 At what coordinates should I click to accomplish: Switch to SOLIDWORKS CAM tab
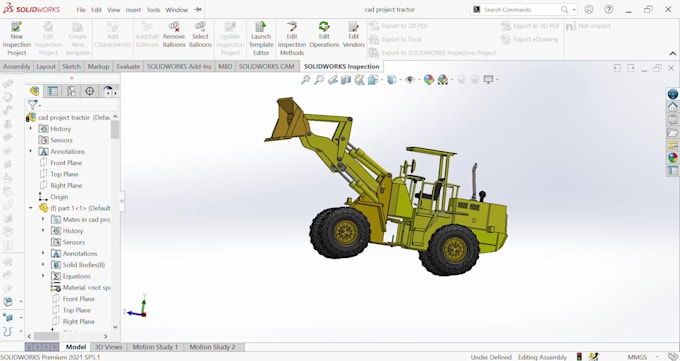pyautogui.click(x=266, y=66)
